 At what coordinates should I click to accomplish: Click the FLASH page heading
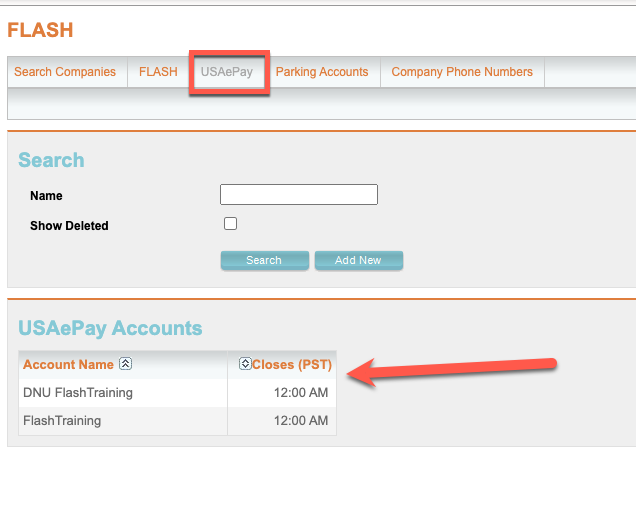[x=40, y=30]
